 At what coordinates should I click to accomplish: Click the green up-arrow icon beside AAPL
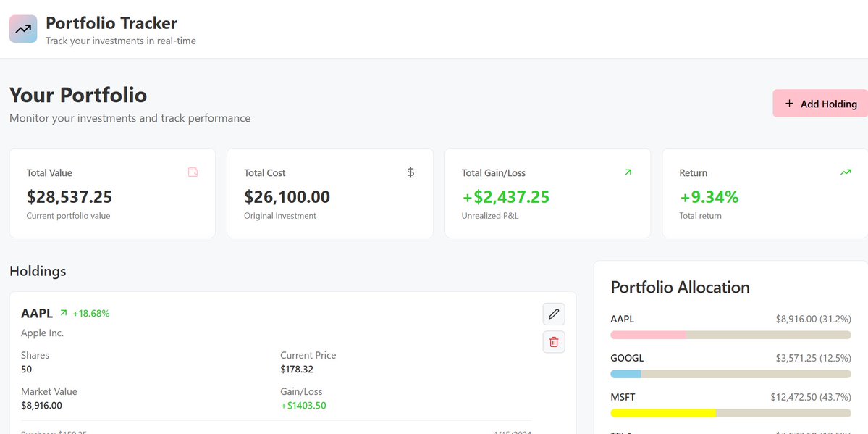pyautogui.click(x=63, y=313)
